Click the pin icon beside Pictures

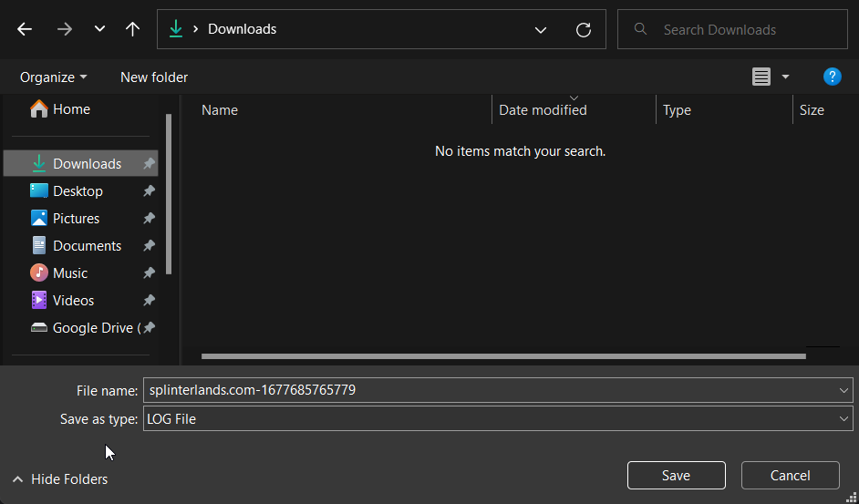point(149,218)
